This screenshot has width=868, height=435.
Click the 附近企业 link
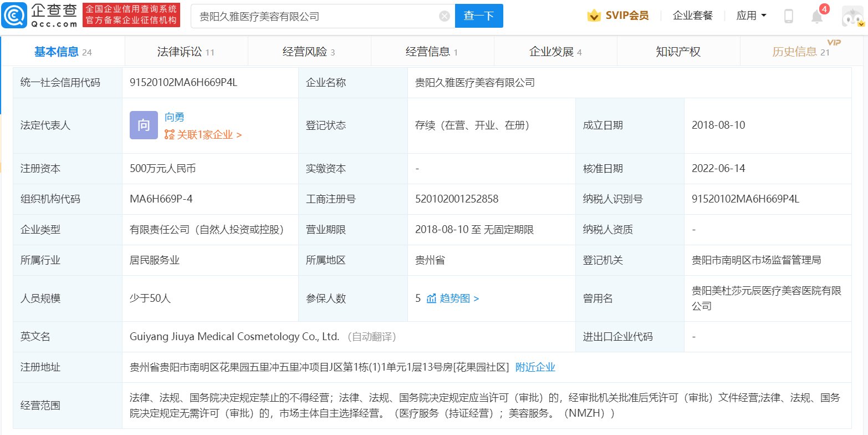click(535, 367)
